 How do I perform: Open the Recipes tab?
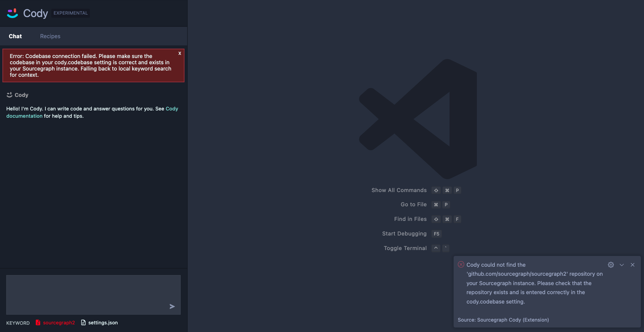tap(50, 36)
